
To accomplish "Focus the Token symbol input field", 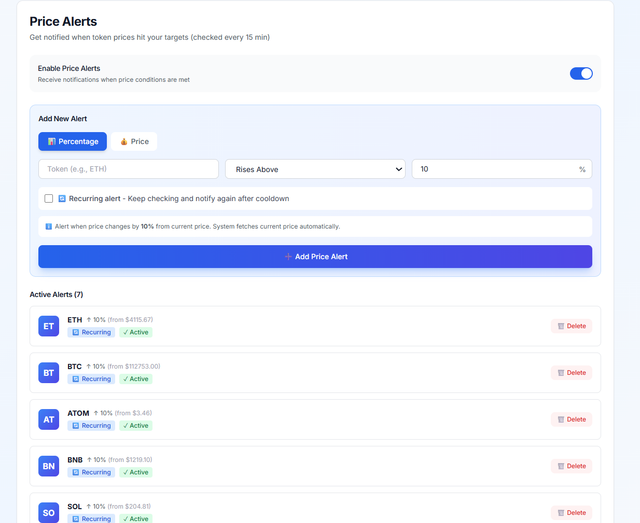I will (x=129, y=169).
